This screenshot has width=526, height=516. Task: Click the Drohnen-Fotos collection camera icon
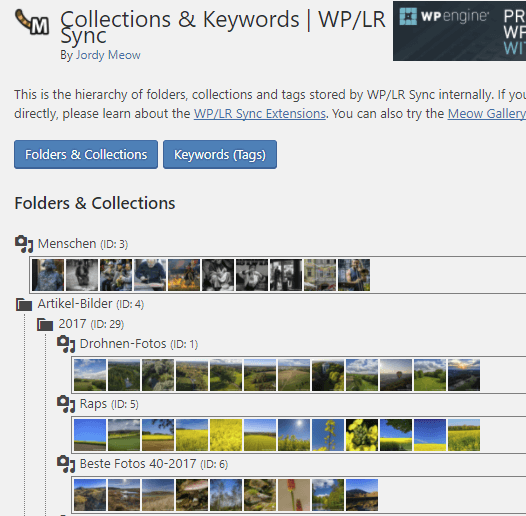coord(66,344)
